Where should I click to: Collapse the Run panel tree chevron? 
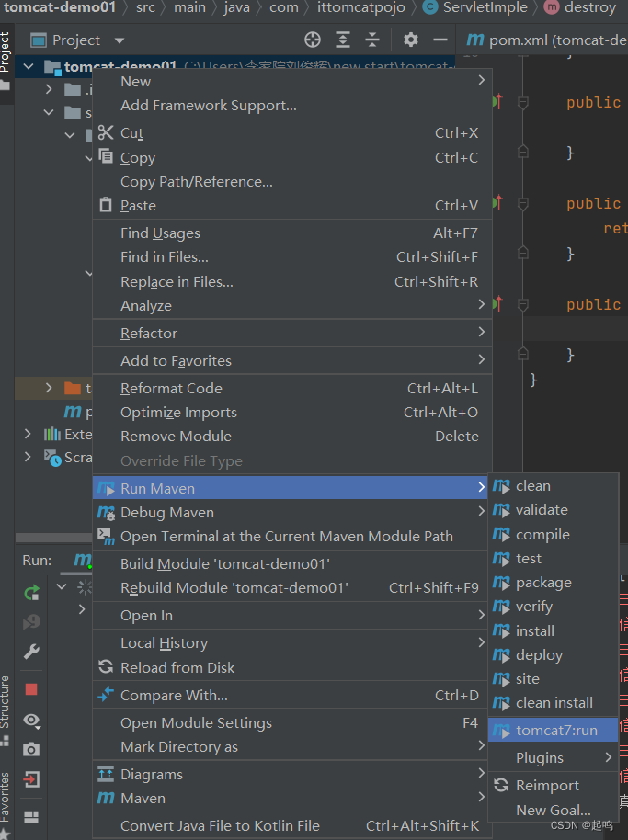click(62, 586)
